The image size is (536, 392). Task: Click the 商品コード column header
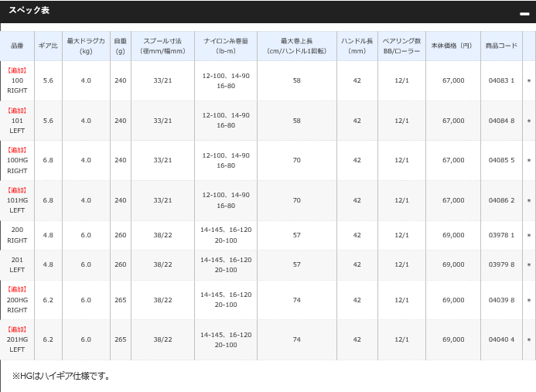click(x=501, y=46)
